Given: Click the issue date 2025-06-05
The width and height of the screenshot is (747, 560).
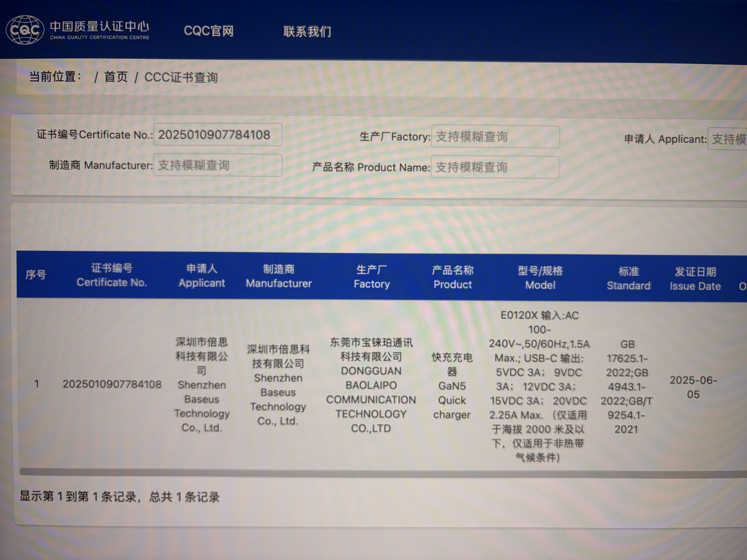Looking at the screenshot, I should tap(693, 387).
